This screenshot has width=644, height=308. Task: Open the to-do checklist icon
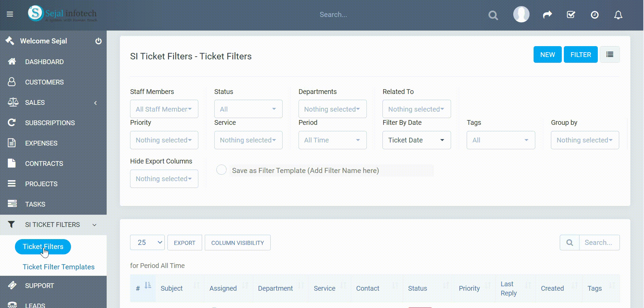tap(571, 15)
